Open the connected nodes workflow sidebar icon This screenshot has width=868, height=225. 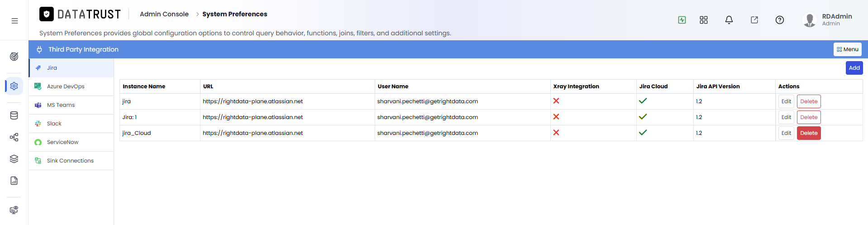(x=14, y=137)
